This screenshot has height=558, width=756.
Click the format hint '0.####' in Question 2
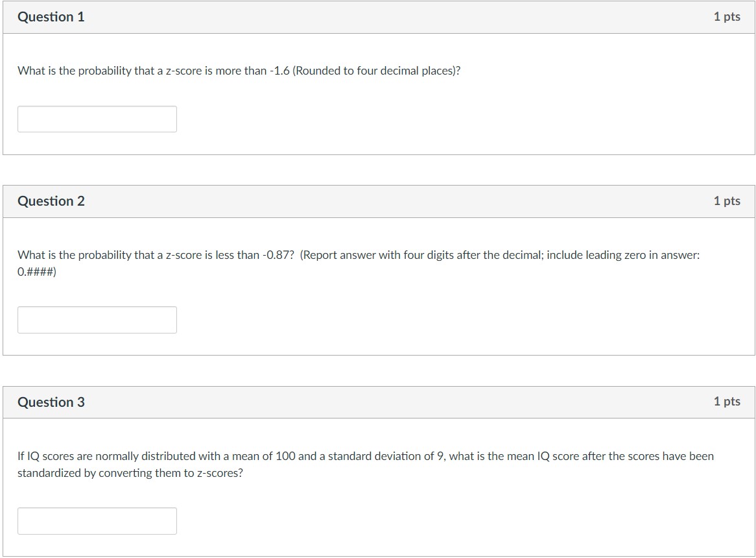(x=36, y=272)
